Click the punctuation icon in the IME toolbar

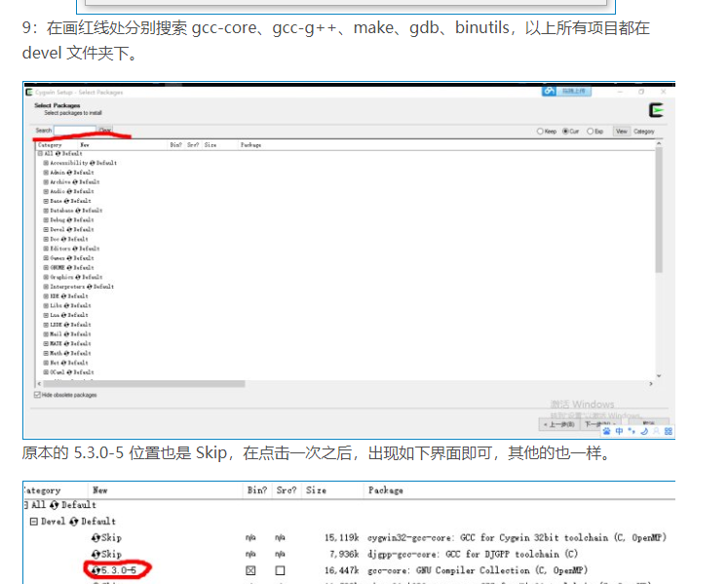632,431
